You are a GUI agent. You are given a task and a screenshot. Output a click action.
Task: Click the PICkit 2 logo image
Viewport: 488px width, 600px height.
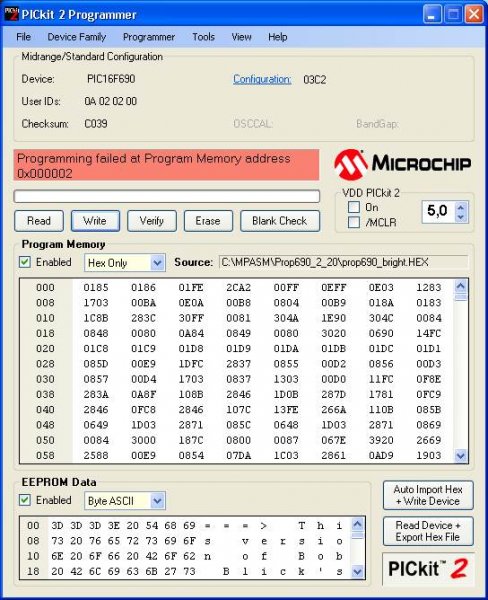coord(428,569)
